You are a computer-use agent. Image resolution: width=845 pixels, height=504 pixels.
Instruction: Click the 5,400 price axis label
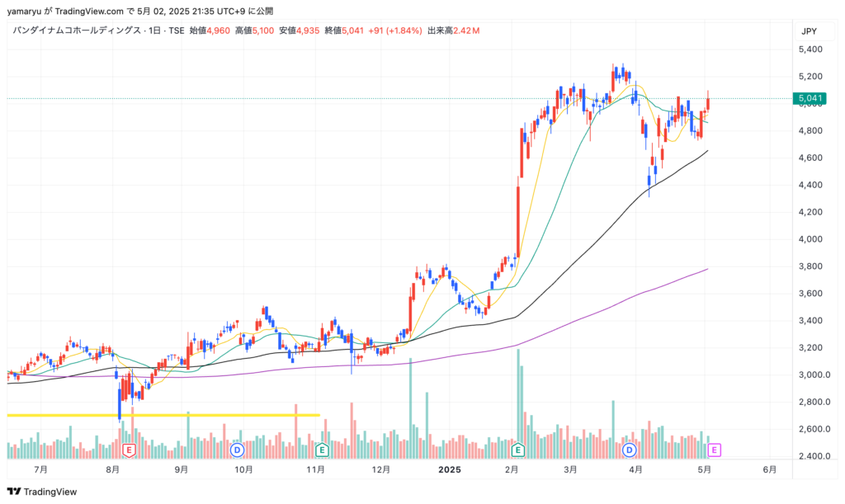pyautogui.click(x=810, y=49)
